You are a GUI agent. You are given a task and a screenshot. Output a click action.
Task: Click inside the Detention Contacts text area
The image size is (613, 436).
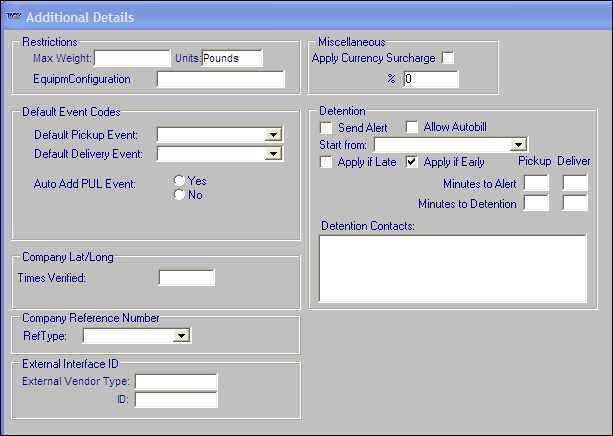coord(452,267)
